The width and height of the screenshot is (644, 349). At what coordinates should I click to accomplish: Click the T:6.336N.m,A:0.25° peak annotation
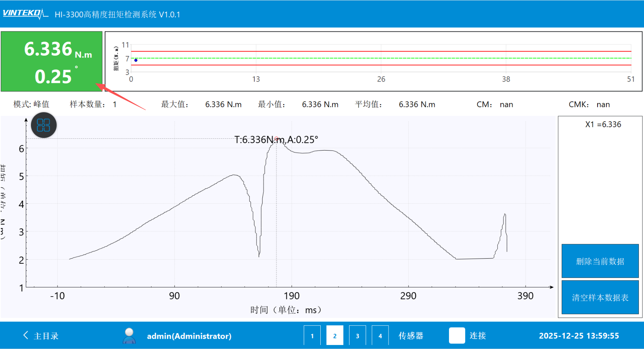pyautogui.click(x=276, y=140)
